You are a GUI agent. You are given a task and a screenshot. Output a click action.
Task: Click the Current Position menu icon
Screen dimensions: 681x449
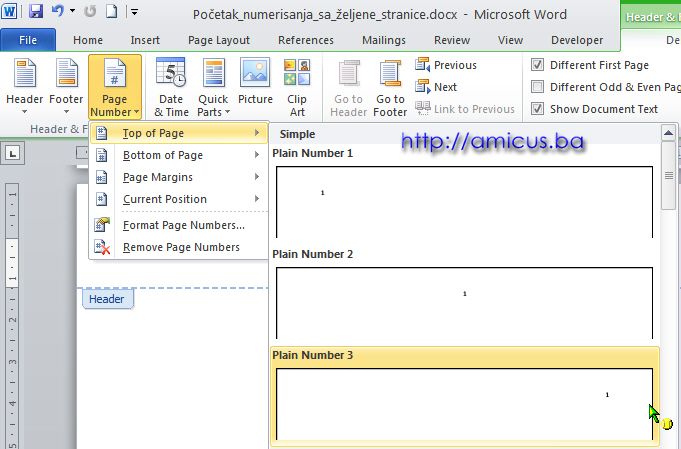tap(102, 199)
